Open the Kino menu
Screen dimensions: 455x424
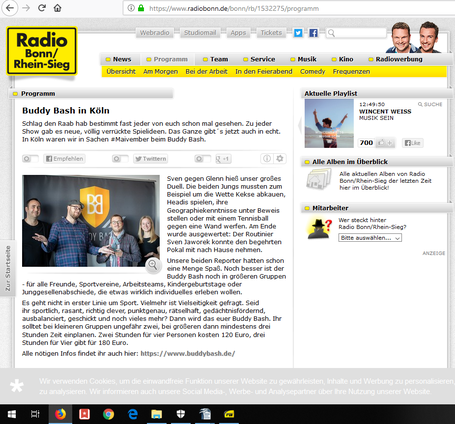pos(343,59)
